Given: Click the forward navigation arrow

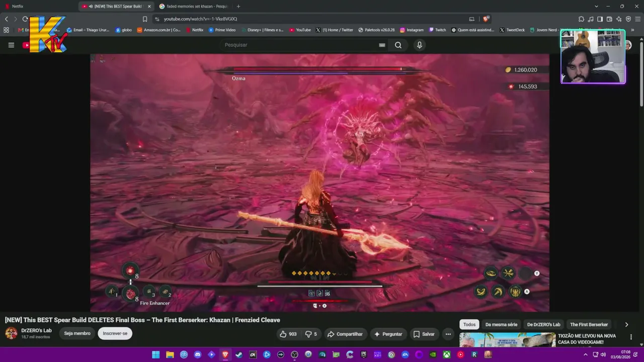Looking at the screenshot, I should point(16,19).
